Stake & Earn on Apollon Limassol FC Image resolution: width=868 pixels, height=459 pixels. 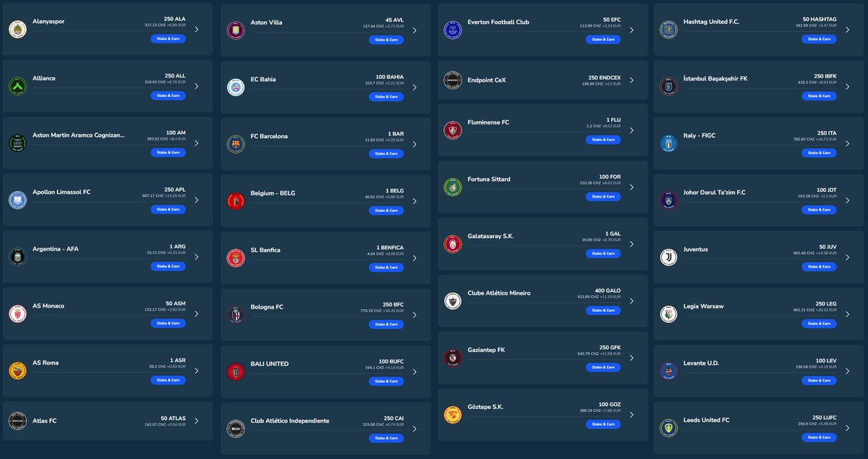(168, 209)
